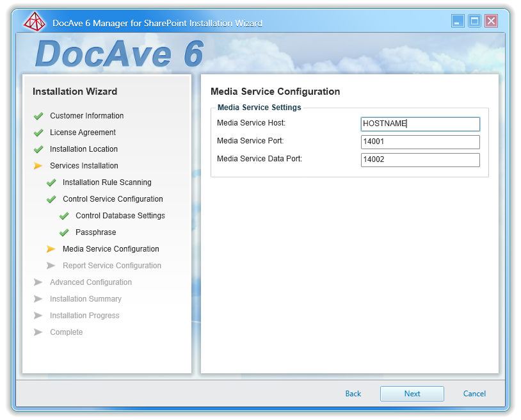The height and width of the screenshot is (420, 521).
Task: Select the Control Service Configuration step
Action: point(113,198)
